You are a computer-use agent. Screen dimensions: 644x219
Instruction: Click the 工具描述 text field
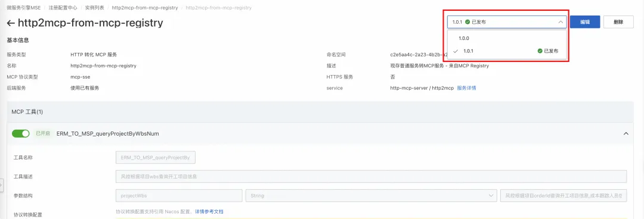tap(371, 176)
